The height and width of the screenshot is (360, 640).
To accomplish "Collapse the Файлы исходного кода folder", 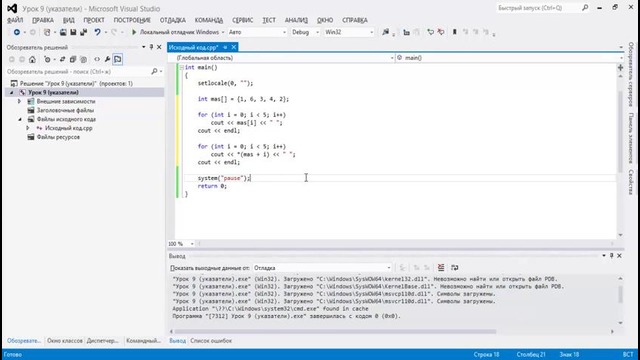I will click(20, 119).
